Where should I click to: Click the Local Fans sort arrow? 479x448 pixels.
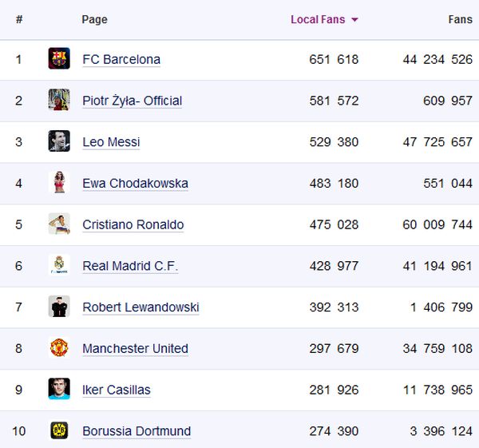pyautogui.click(x=354, y=20)
